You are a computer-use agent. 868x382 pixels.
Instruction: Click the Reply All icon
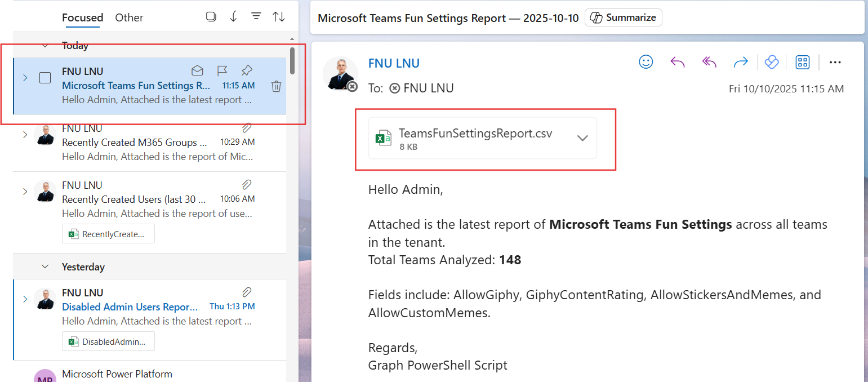709,62
